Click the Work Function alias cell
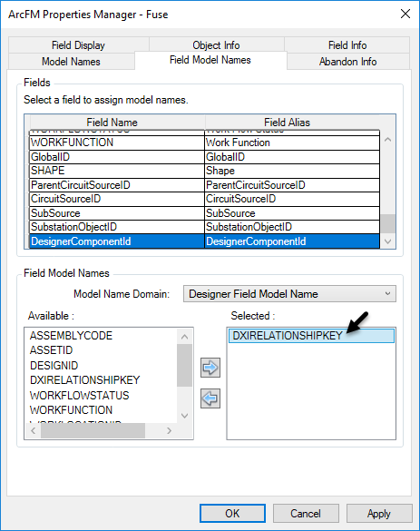The height and width of the screenshot is (531, 420). tap(292, 143)
